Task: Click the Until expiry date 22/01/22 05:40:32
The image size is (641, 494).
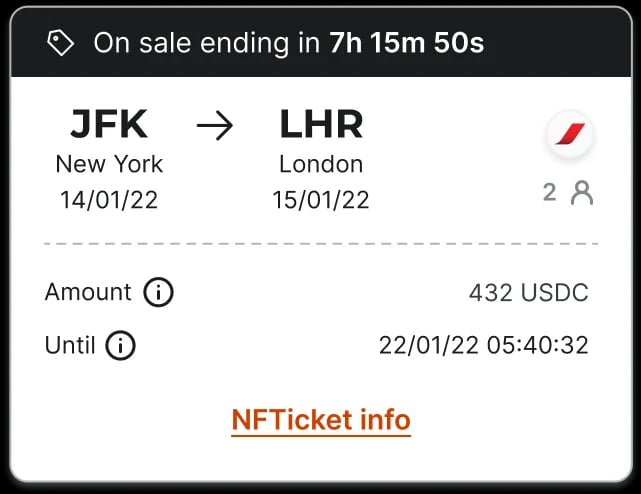Action: point(483,346)
